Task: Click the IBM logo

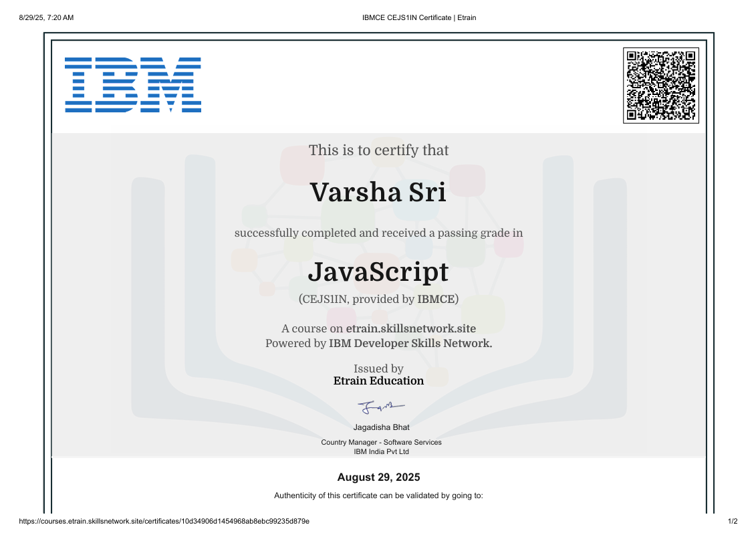Action: 133,85
